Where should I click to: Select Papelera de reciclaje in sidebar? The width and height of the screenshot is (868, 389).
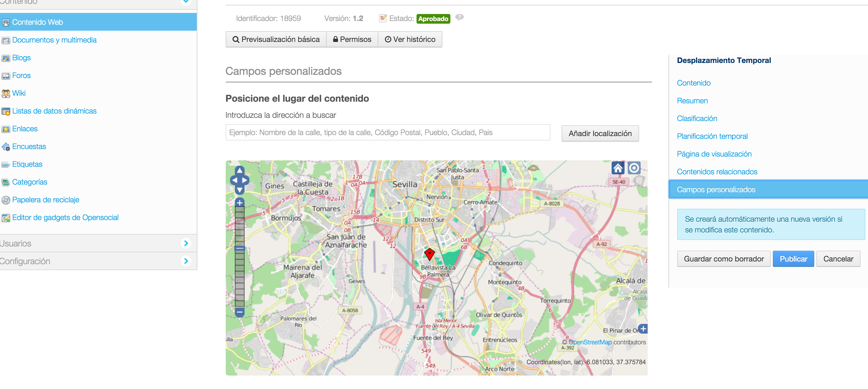(x=45, y=200)
